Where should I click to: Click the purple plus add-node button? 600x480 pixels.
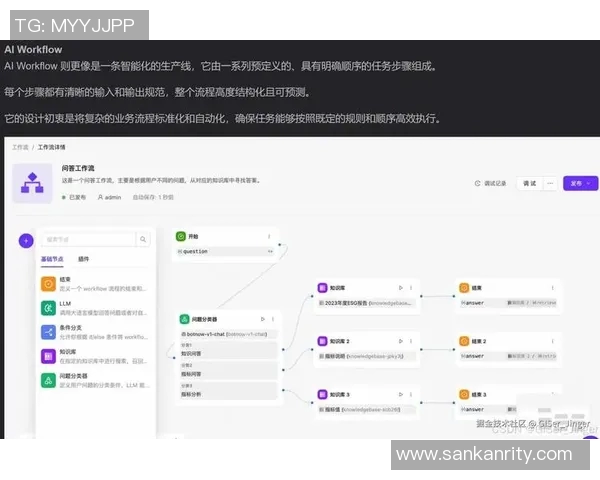(26, 241)
